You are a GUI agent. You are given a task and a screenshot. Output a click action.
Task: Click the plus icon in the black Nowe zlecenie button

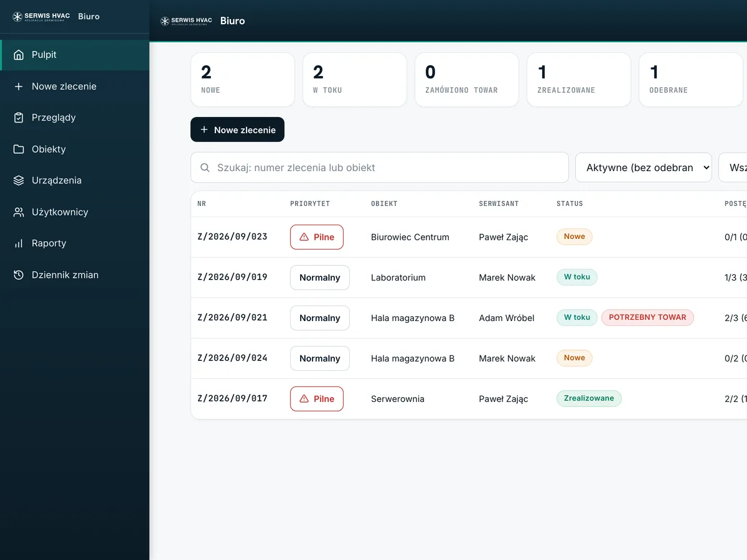click(x=204, y=129)
